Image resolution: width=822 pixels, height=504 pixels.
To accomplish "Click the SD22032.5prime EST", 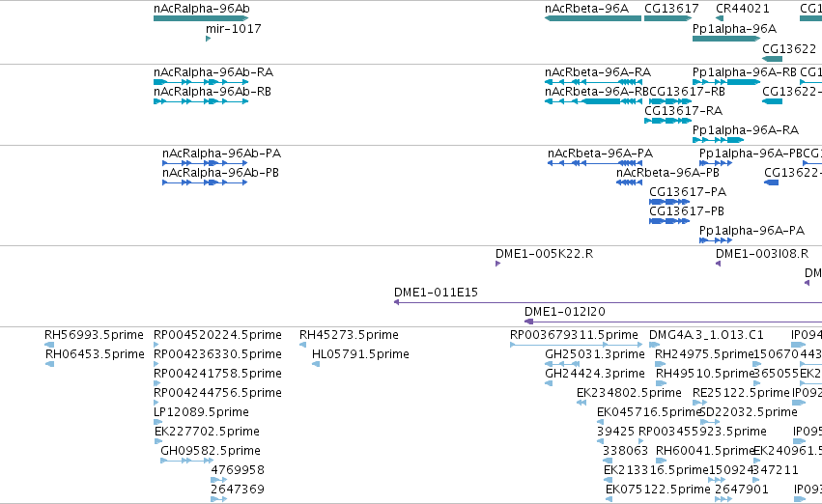I will [710, 422].
